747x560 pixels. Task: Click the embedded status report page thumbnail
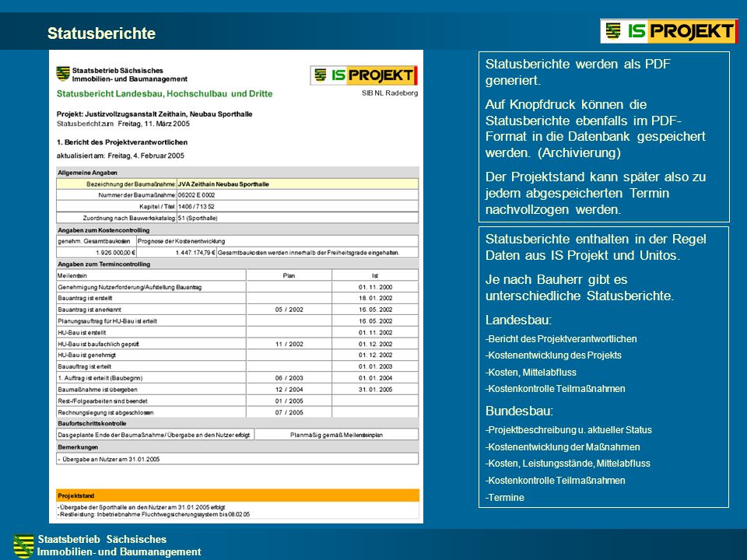click(x=237, y=286)
